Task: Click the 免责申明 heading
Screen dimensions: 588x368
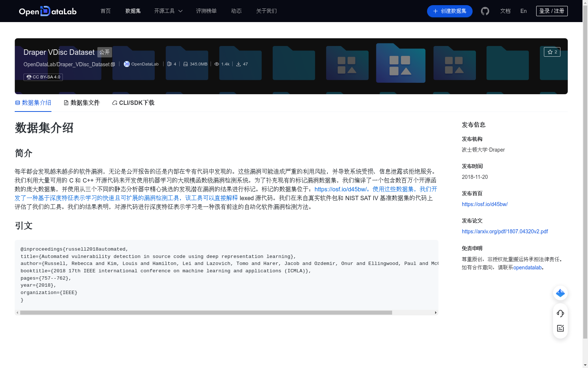Action: click(472, 248)
